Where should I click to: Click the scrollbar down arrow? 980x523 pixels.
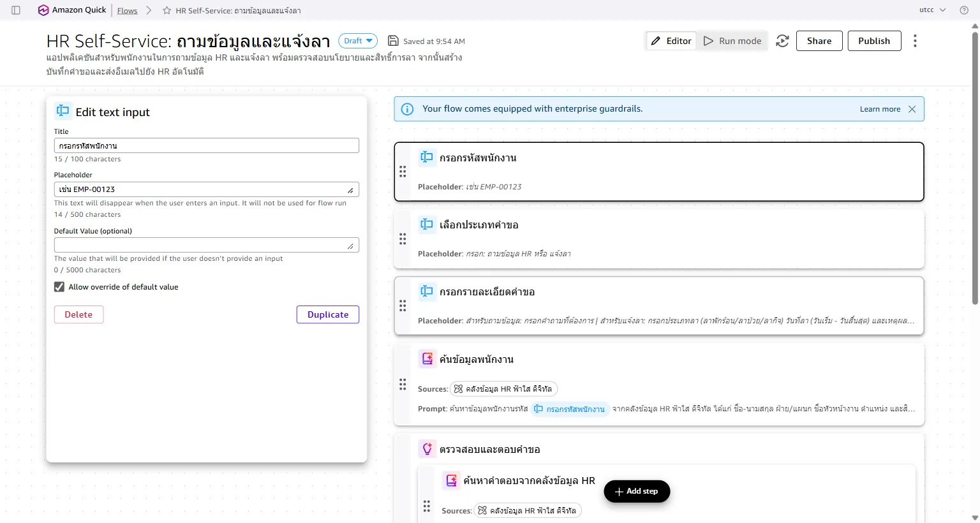coord(975,518)
